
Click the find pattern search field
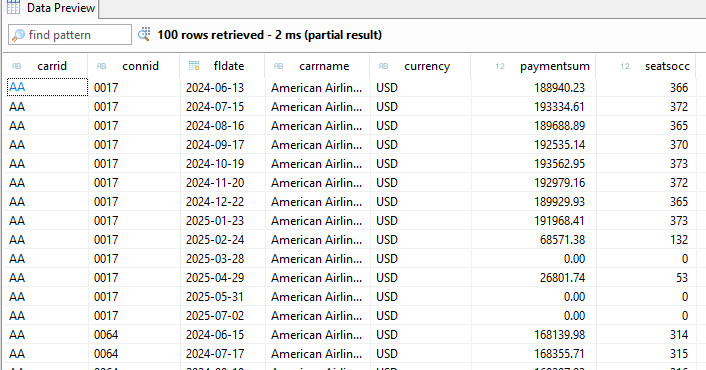coord(70,35)
